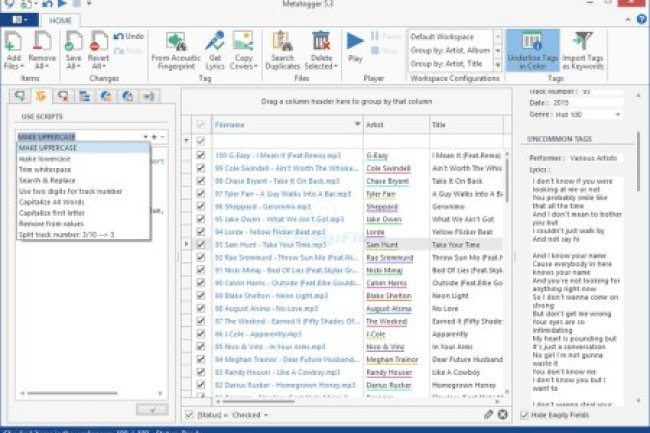650x433 pixels.
Task: Clear the filter with the X icon
Action: coord(502,414)
